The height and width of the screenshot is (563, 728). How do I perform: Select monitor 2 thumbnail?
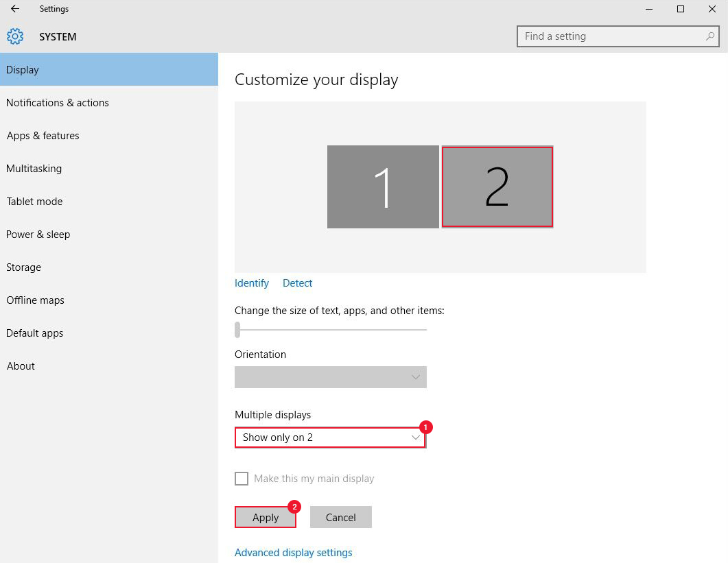click(x=497, y=187)
